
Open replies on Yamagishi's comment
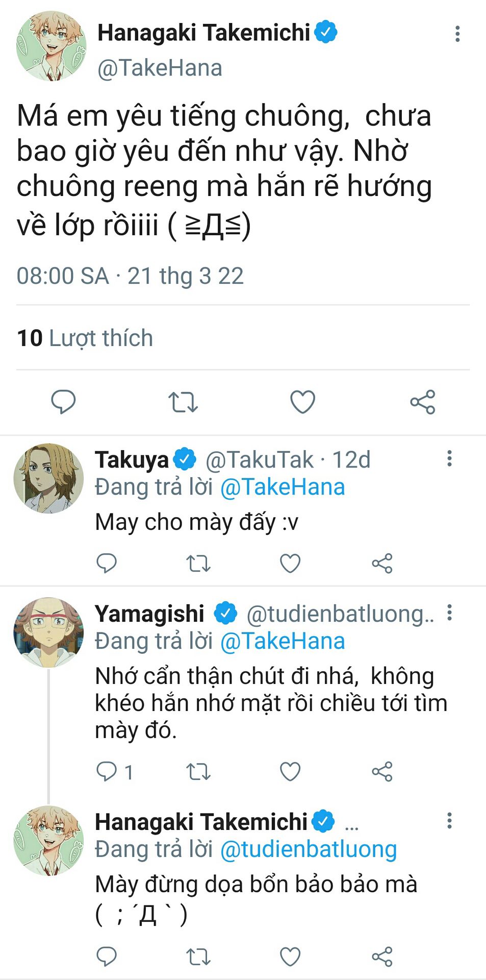[108, 772]
